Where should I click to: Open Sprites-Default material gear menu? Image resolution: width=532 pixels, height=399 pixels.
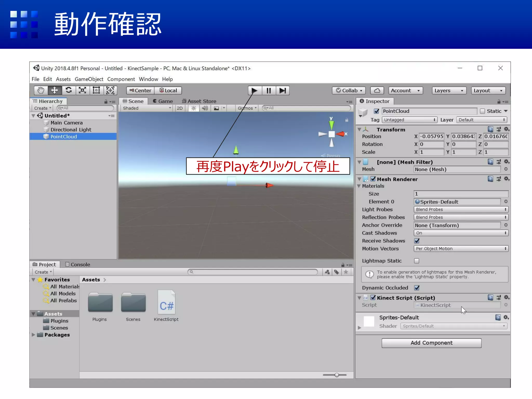tap(506, 317)
